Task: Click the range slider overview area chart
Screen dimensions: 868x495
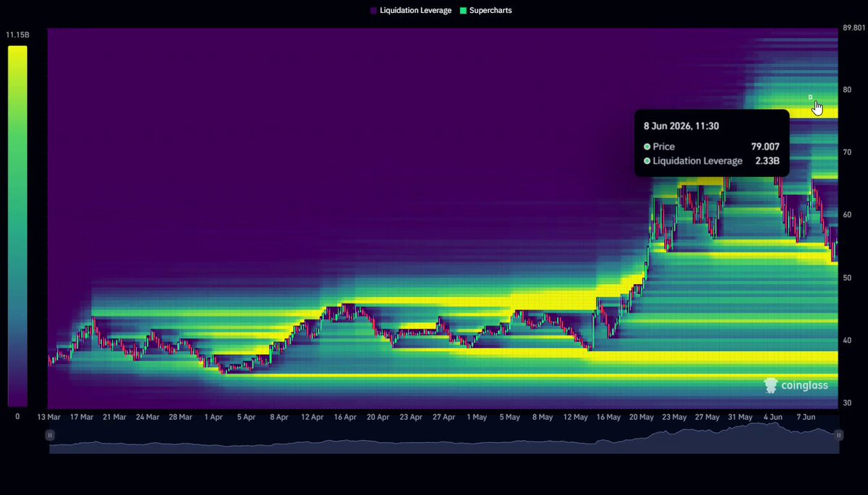Action: click(x=444, y=438)
